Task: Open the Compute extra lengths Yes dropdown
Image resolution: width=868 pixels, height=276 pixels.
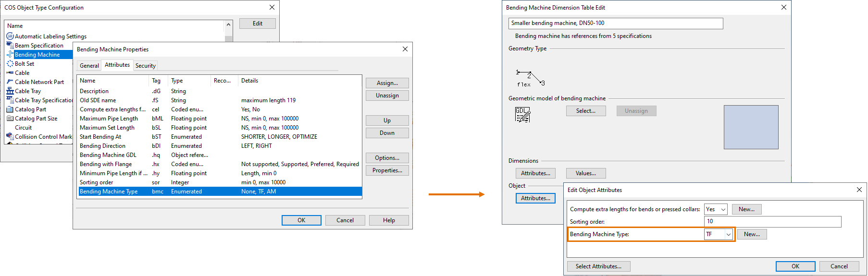Action: [723, 209]
